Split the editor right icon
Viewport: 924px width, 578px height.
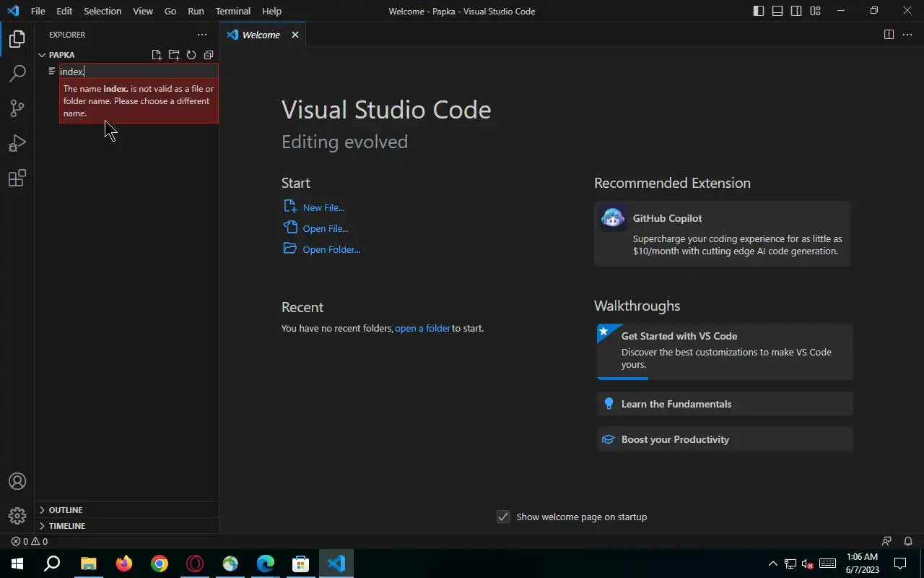tap(889, 35)
